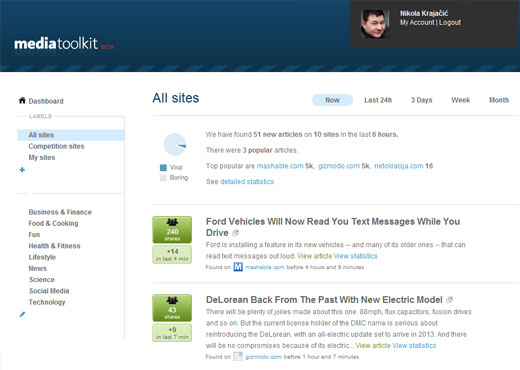The width and height of the screenshot is (520, 370).
Task: Add a new label with plus icon
Action: coord(22,170)
